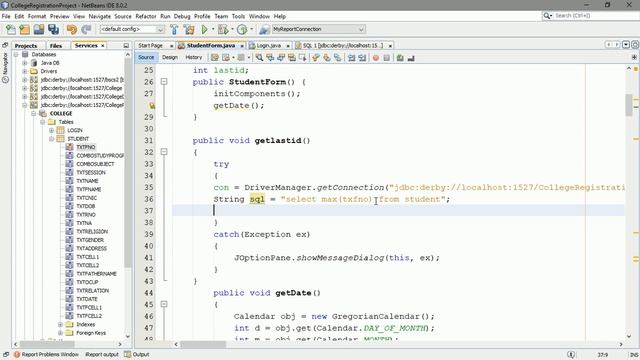Click the Open Project toolbar icon
The height and width of the screenshot is (360, 640).
39,29
